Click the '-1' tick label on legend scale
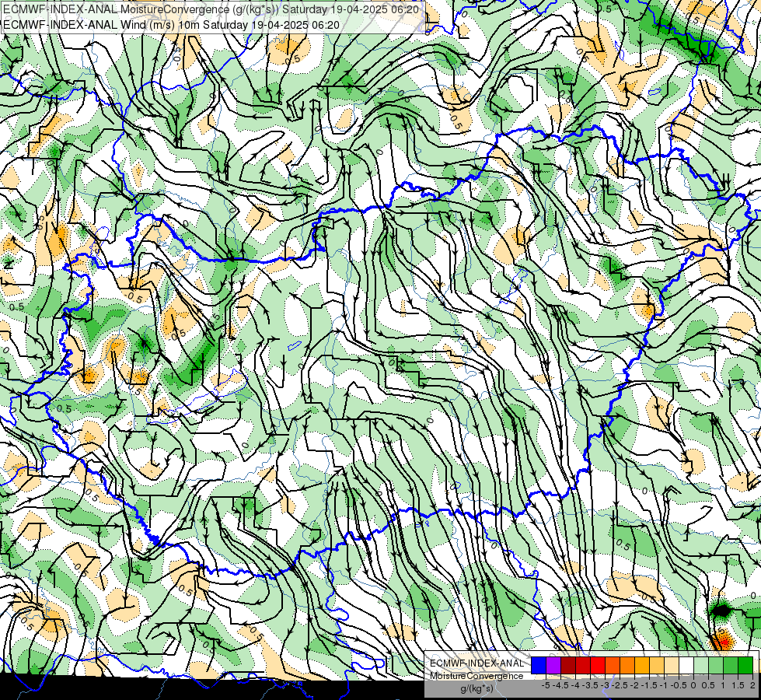 [x=664, y=685]
